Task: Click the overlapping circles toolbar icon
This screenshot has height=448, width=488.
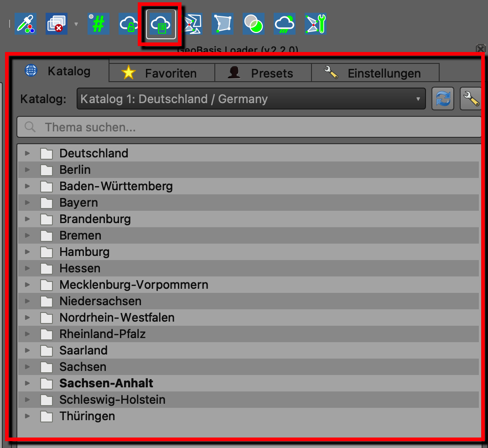Action: [253, 24]
